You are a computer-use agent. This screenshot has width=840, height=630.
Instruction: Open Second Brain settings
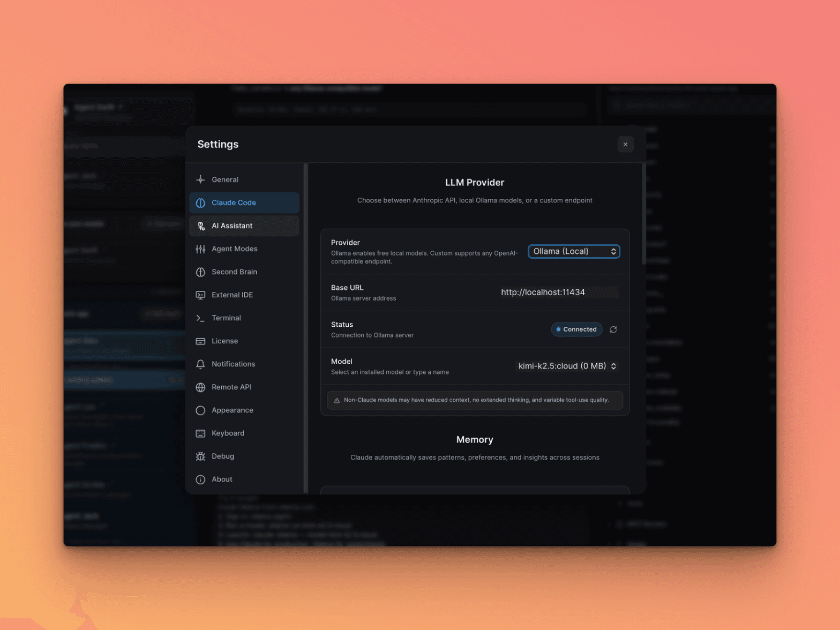click(244, 272)
